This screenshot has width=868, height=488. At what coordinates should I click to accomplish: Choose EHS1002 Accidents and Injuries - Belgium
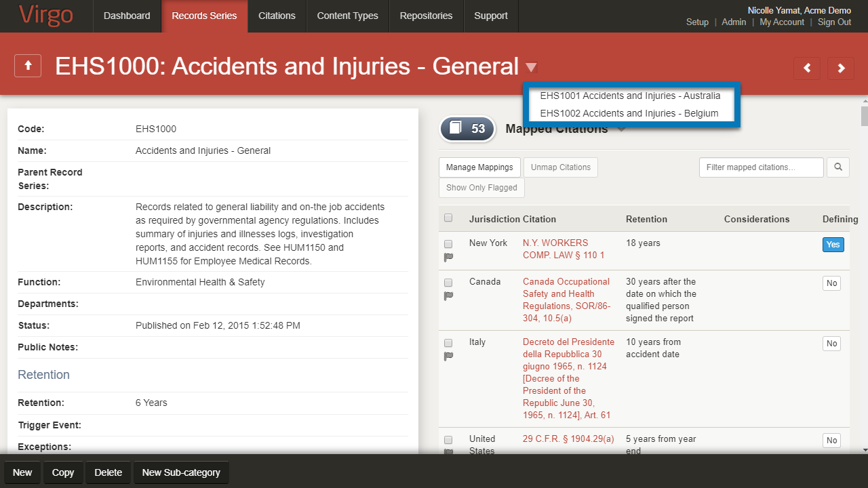coord(629,113)
